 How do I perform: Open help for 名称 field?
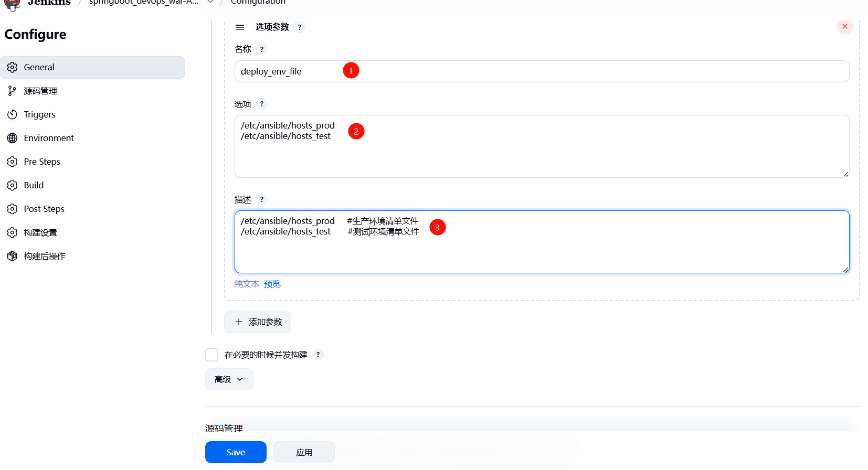[262, 49]
